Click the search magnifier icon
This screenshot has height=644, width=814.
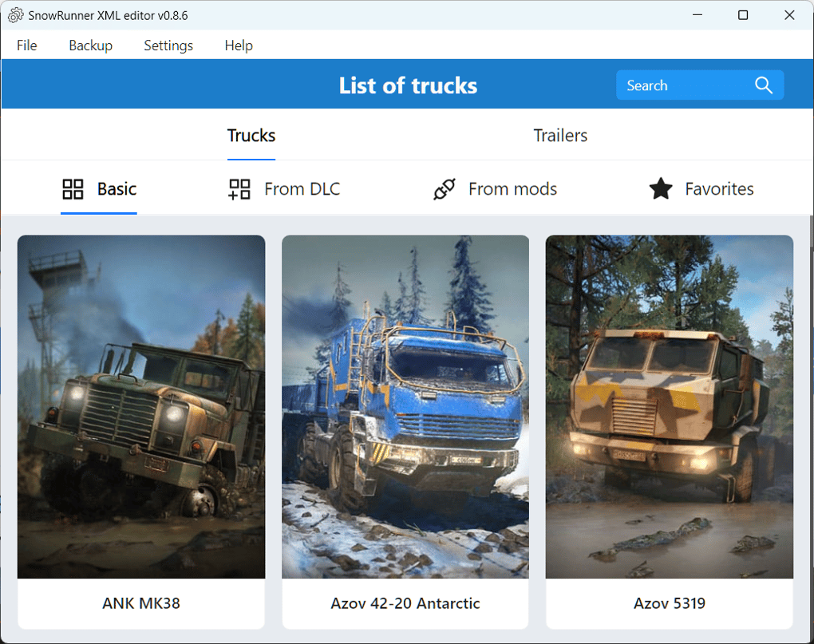tap(763, 85)
